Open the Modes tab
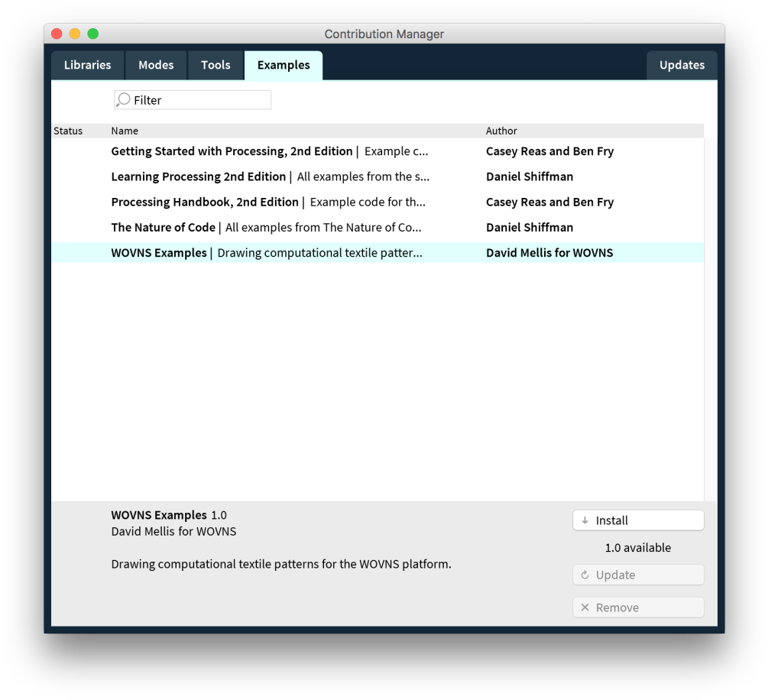Screen dimensions: 768x700 point(156,65)
